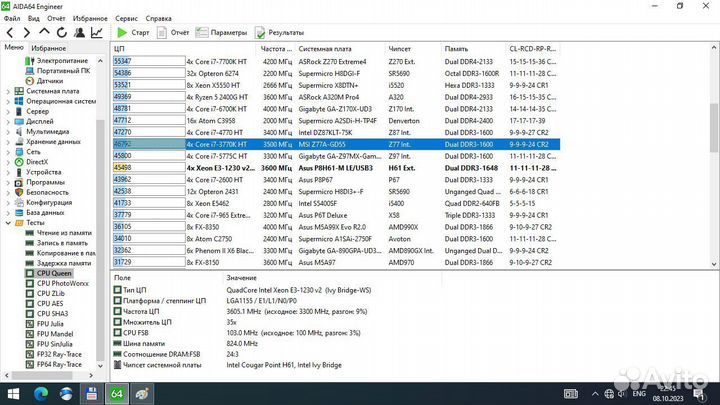720x405 pixels.
Task: Select the Безопасность shield icon
Action: 19,192
